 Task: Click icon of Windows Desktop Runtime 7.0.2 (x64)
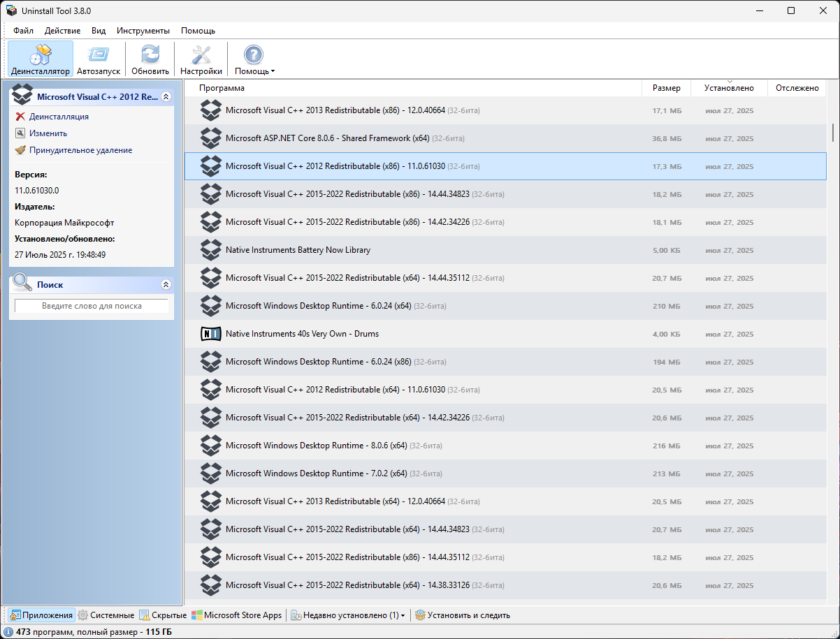210,473
